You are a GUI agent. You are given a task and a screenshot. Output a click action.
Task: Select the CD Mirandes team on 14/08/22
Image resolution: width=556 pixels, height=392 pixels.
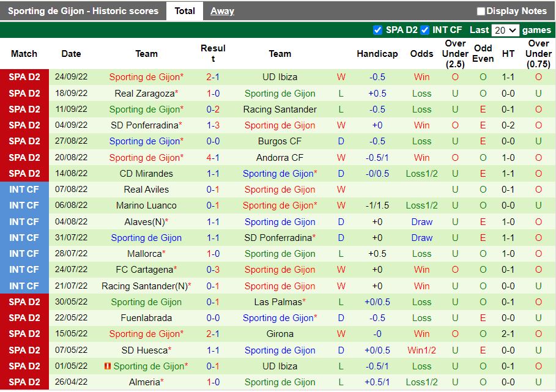(146, 174)
